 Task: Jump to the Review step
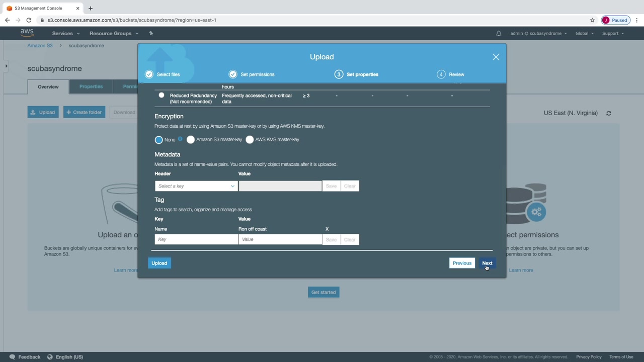pyautogui.click(x=451, y=74)
